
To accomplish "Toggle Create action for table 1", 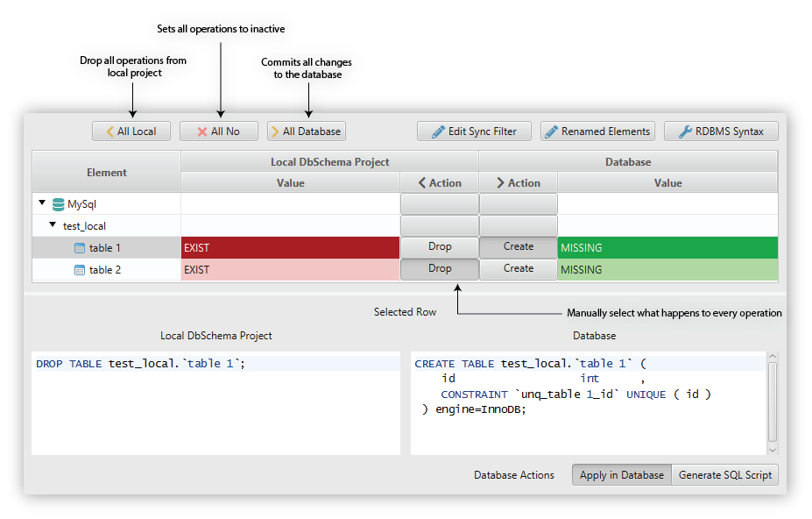I will pyautogui.click(x=519, y=247).
